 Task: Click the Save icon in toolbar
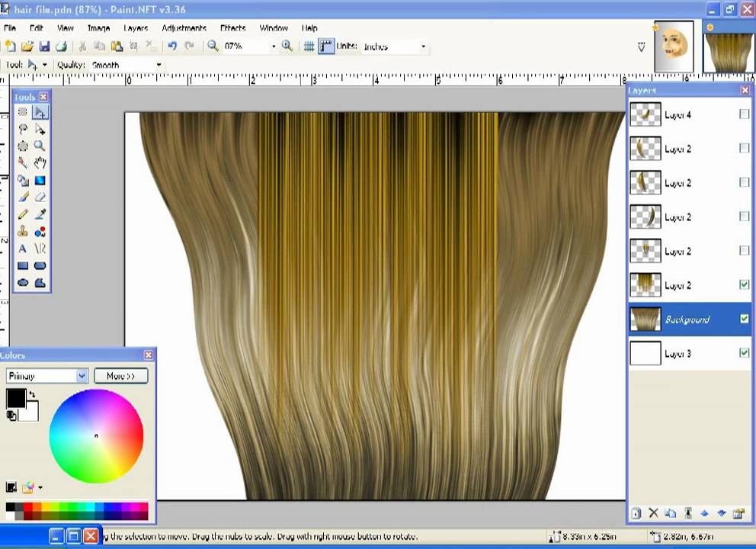click(44, 47)
